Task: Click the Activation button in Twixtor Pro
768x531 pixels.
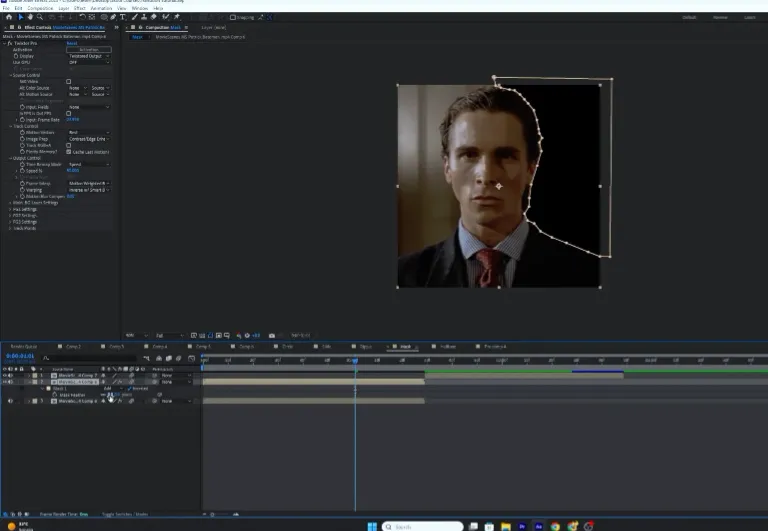Action: pyautogui.click(x=89, y=49)
